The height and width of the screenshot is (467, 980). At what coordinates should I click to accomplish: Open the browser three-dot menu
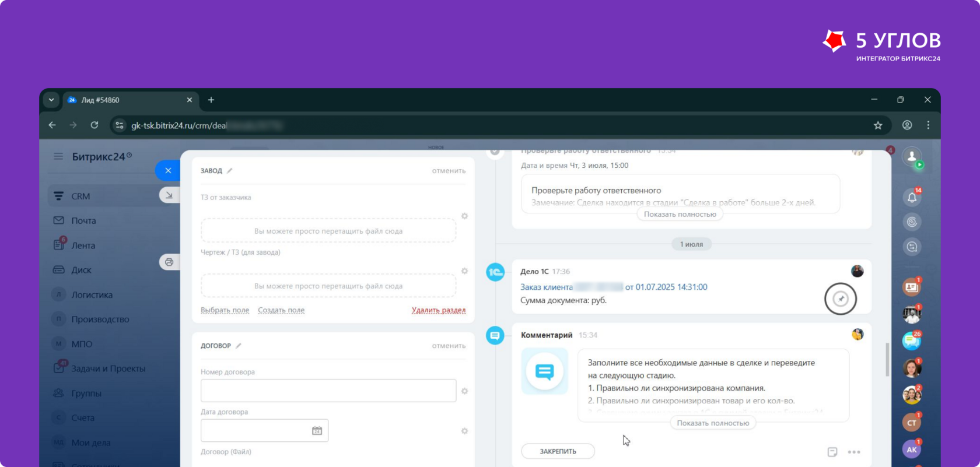pos(928,125)
